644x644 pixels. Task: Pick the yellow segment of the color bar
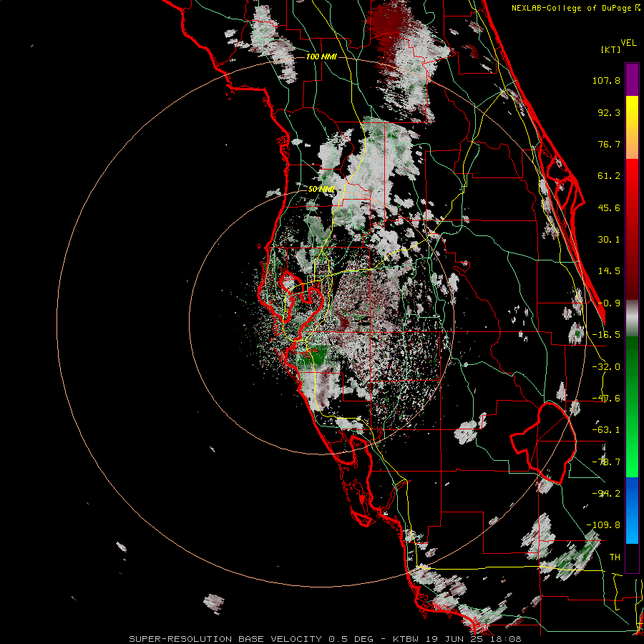tap(632, 111)
